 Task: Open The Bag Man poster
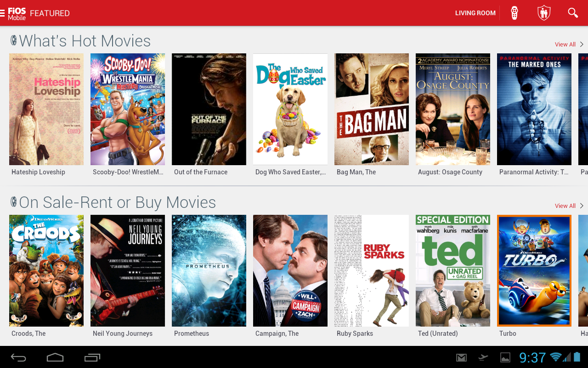click(x=372, y=109)
